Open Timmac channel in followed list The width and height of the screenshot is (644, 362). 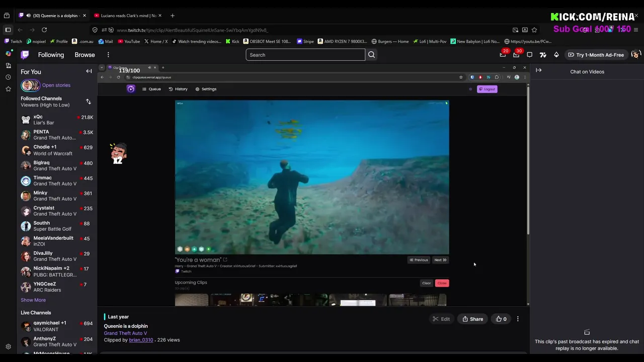pos(57,180)
